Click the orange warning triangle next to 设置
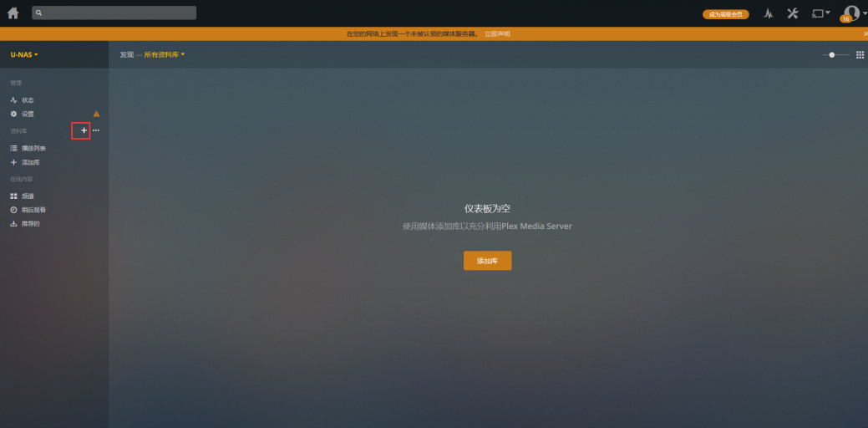The width and height of the screenshot is (868, 428). pyautogui.click(x=96, y=114)
